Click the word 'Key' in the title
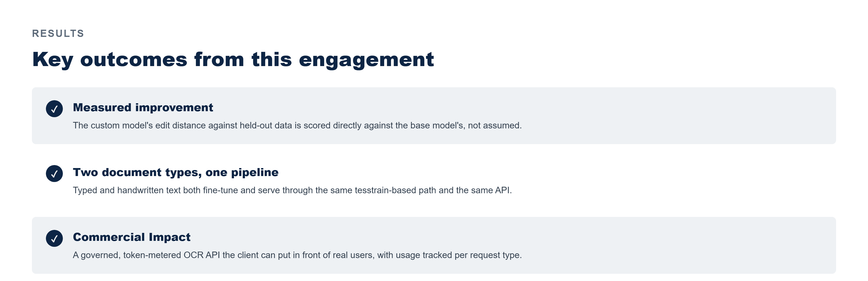The image size is (868, 281). point(53,60)
